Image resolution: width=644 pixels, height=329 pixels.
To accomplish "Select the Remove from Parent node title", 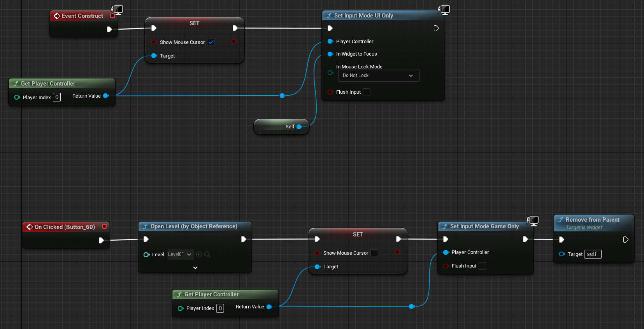I will point(592,220).
